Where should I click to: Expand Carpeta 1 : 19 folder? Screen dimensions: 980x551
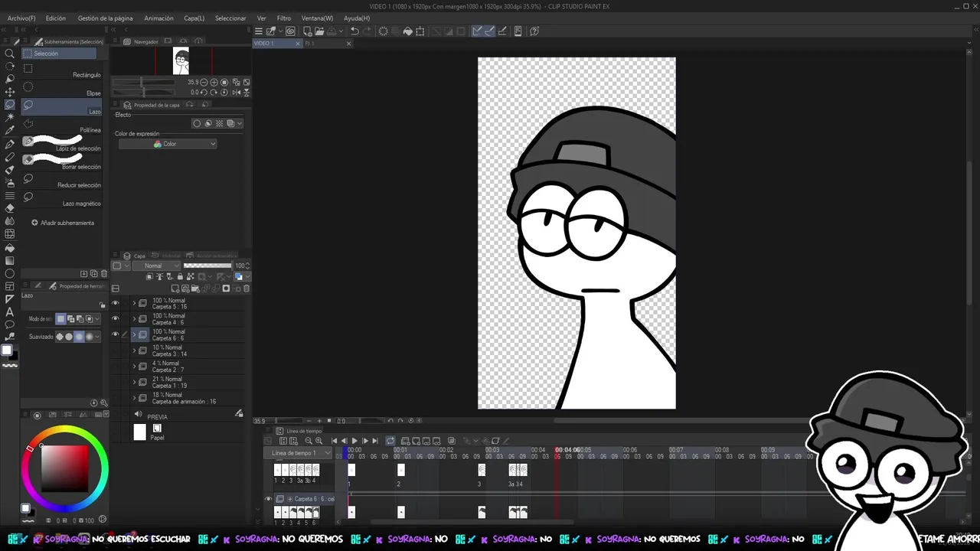pyautogui.click(x=134, y=382)
